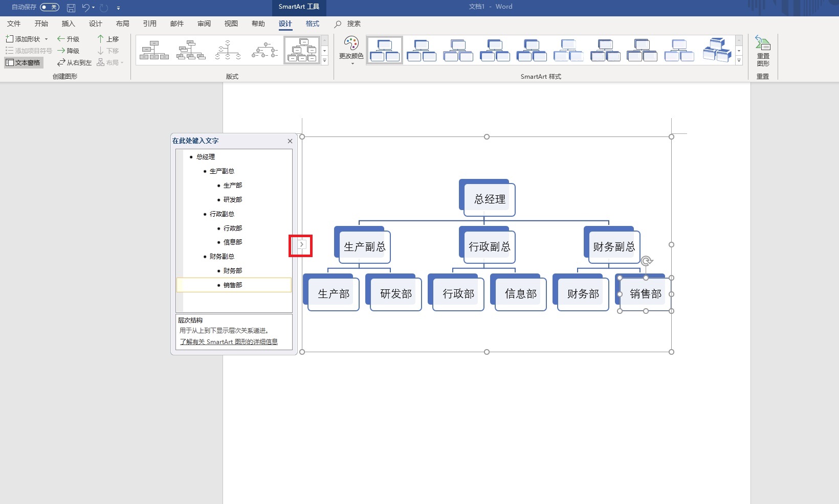Viewport: 839px width, 504px height.
Task: Select 销售部 entry in text pane
Action: (x=233, y=285)
